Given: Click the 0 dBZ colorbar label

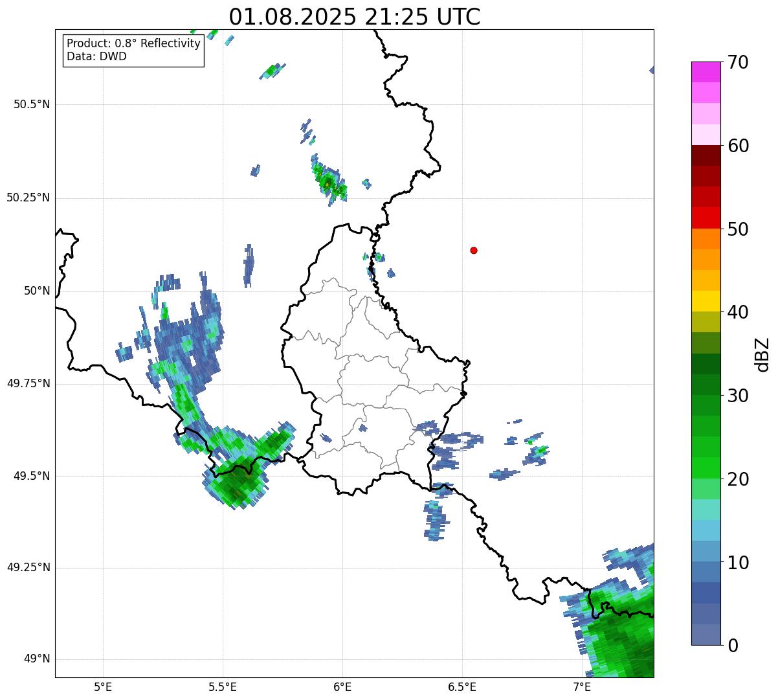Looking at the screenshot, I should click(x=732, y=646).
